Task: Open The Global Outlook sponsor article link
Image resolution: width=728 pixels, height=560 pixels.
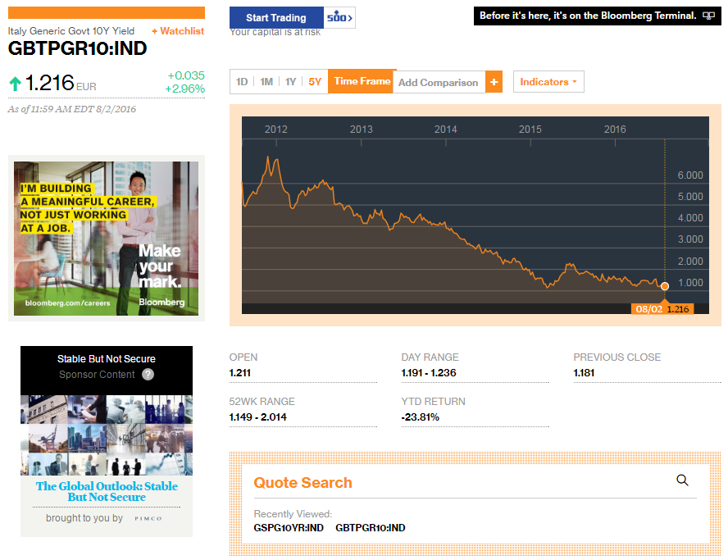Action: [x=107, y=491]
